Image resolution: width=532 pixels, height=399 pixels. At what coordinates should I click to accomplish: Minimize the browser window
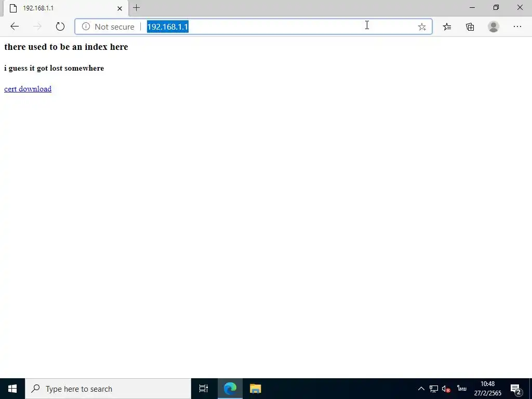(472, 7)
